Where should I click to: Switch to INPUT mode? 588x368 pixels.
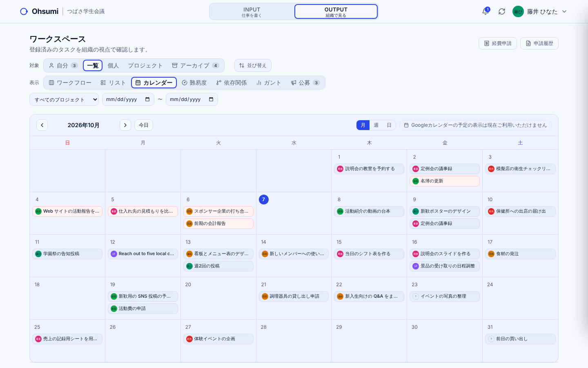(252, 11)
